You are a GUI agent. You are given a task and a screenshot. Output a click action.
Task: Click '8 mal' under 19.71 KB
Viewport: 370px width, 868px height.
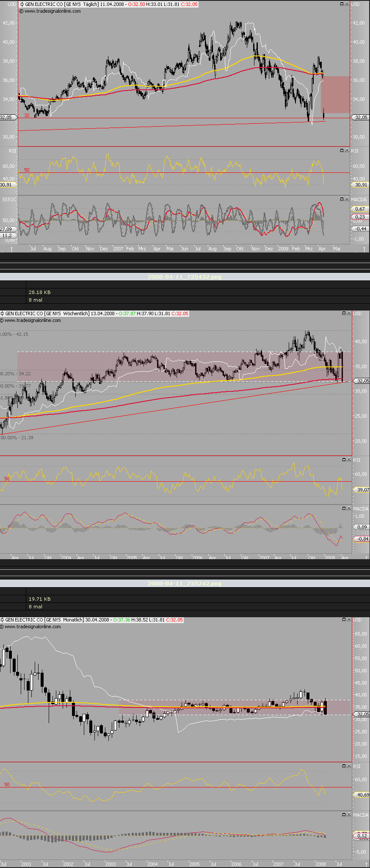tap(36, 607)
